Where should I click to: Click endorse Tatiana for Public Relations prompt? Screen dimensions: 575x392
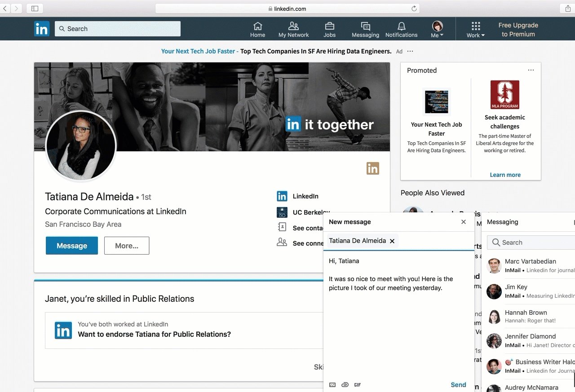[154, 334]
